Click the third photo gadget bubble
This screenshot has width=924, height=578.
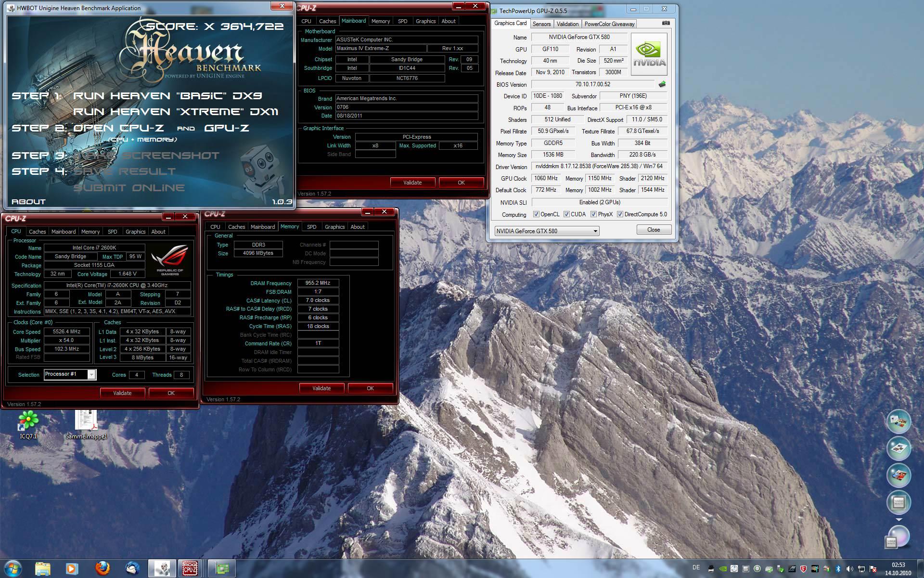coord(898,475)
